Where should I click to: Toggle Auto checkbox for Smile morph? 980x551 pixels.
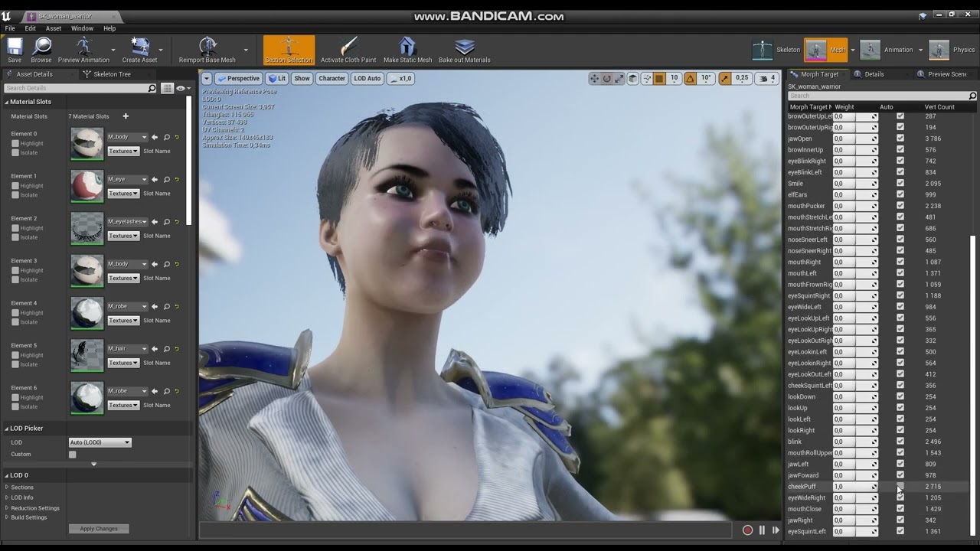pyautogui.click(x=900, y=184)
